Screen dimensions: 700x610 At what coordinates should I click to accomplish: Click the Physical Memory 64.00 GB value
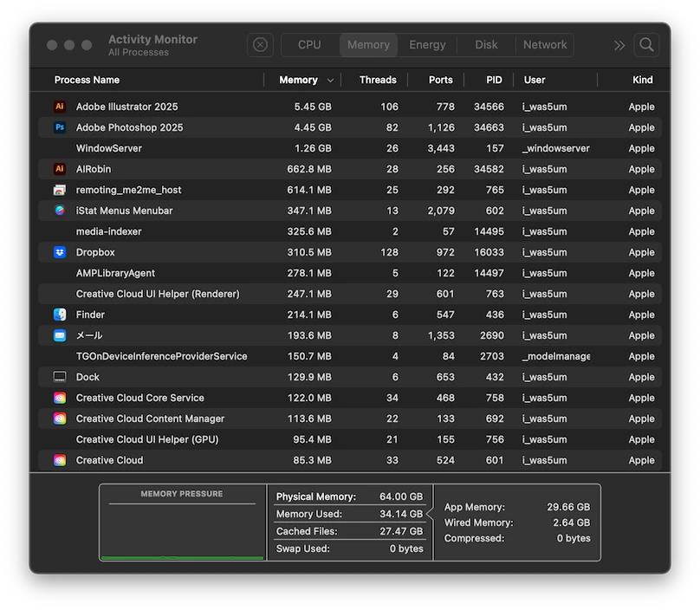(x=401, y=496)
